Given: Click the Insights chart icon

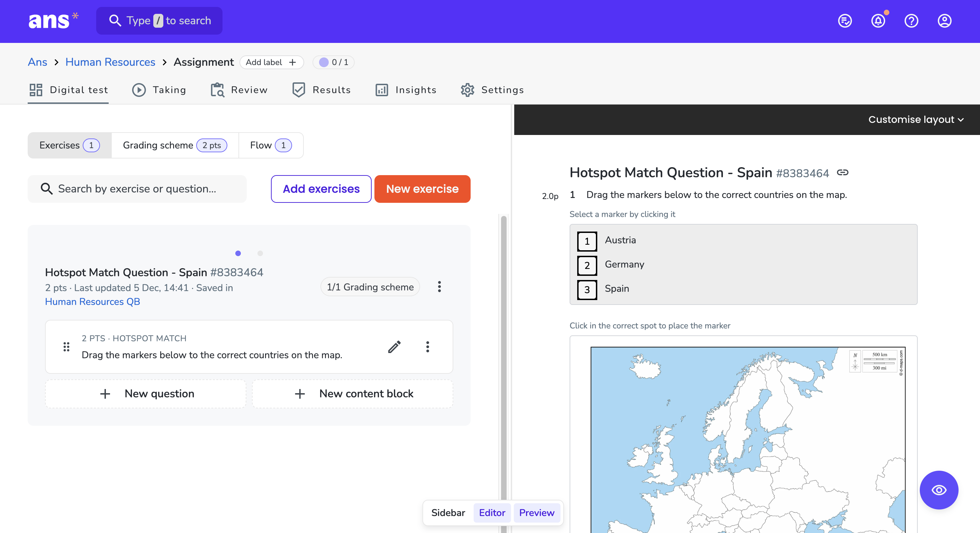Looking at the screenshot, I should coord(382,90).
